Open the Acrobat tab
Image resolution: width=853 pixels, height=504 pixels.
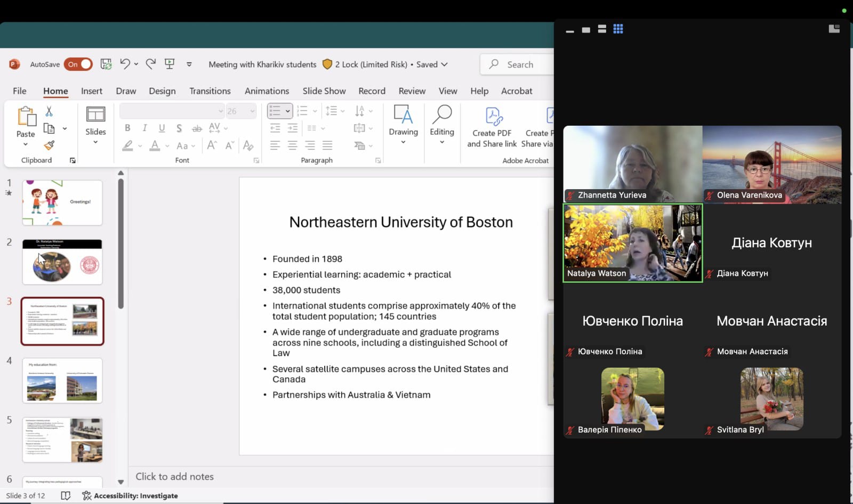pyautogui.click(x=517, y=91)
